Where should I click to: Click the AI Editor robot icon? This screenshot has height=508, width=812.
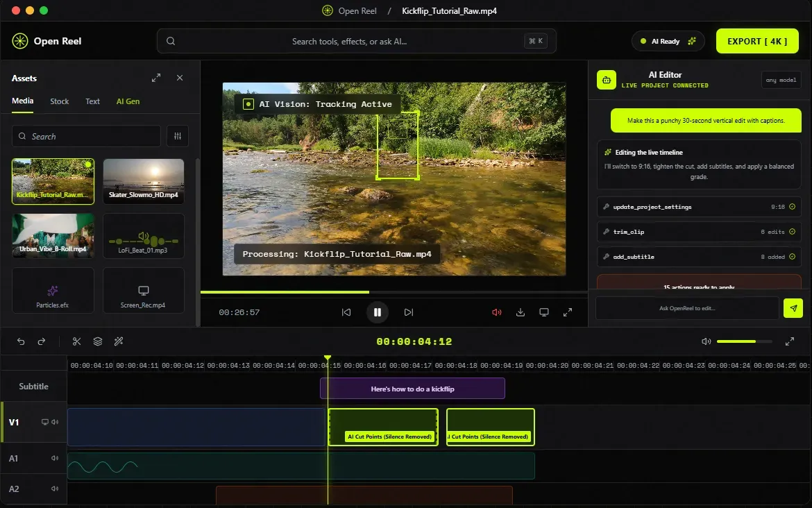(607, 80)
